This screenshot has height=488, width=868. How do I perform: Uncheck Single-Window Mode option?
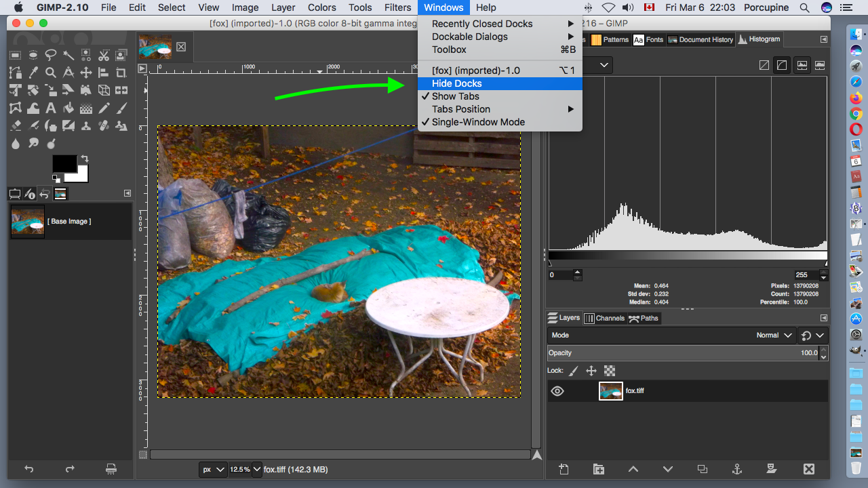[500, 122]
